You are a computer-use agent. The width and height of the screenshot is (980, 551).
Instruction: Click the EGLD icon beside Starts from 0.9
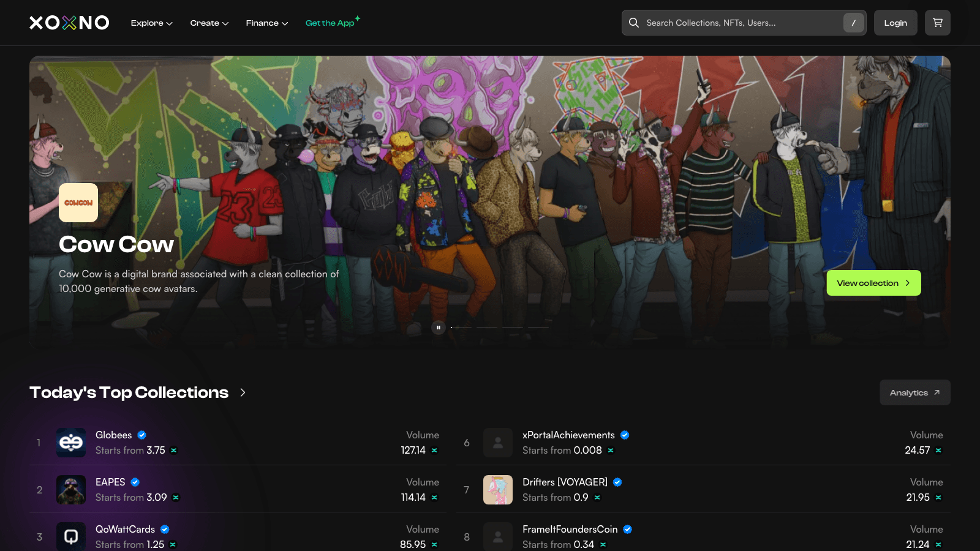[597, 497]
